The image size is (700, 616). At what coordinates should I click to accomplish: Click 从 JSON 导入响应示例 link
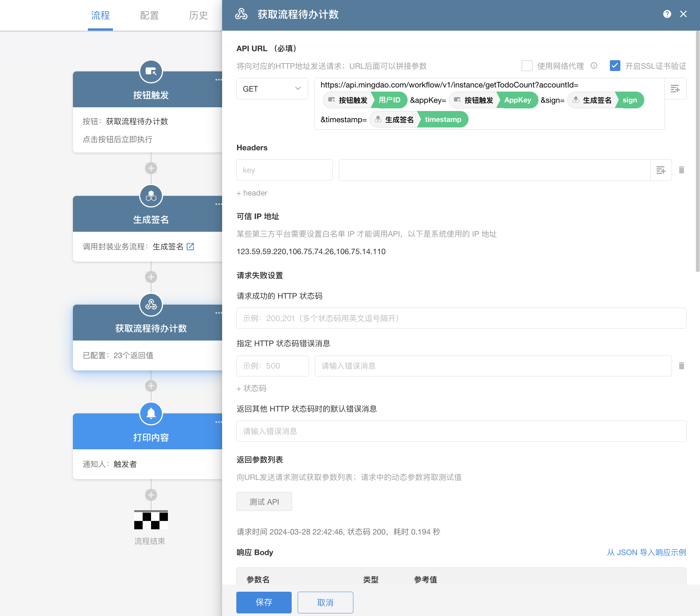647,552
